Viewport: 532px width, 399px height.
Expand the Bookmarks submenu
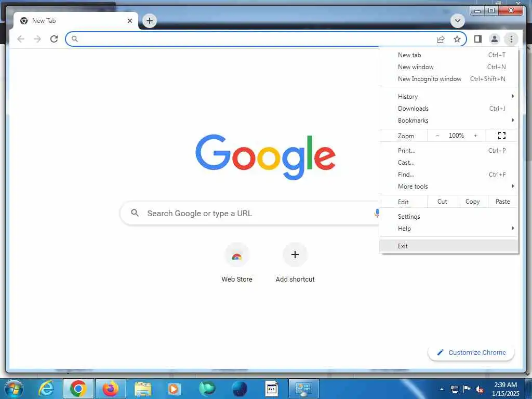pyautogui.click(x=449, y=121)
